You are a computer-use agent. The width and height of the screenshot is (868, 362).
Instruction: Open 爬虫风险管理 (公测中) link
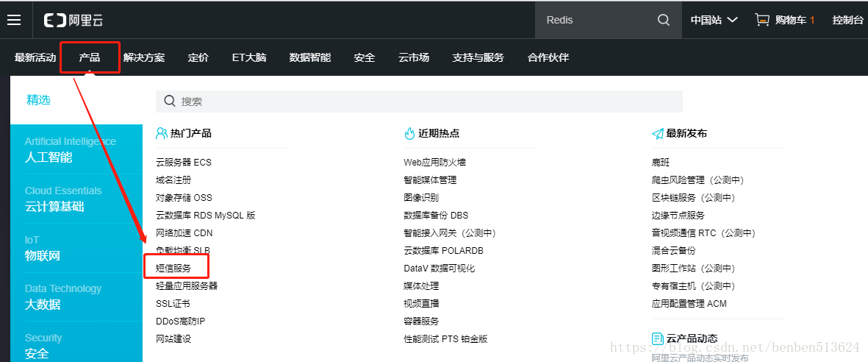pyautogui.click(x=698, y=180)
